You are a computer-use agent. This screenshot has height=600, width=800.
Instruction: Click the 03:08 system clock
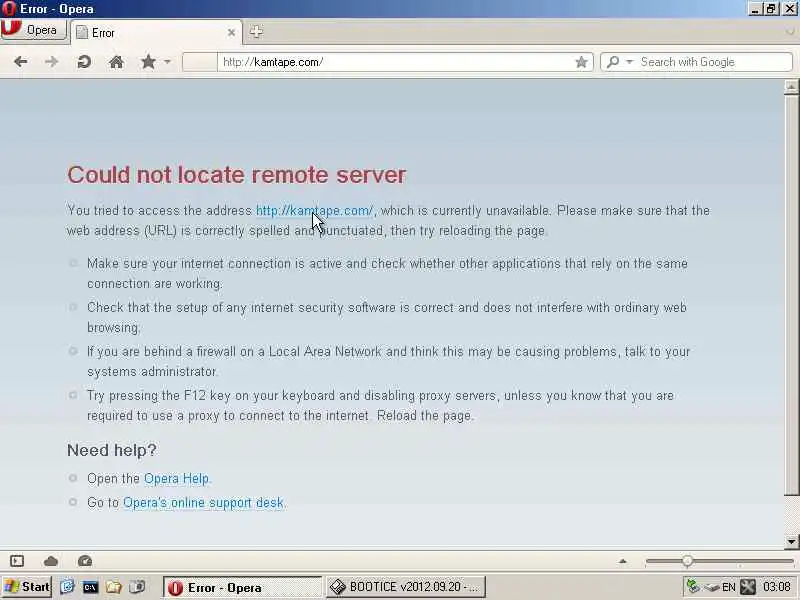pos(777,587)
